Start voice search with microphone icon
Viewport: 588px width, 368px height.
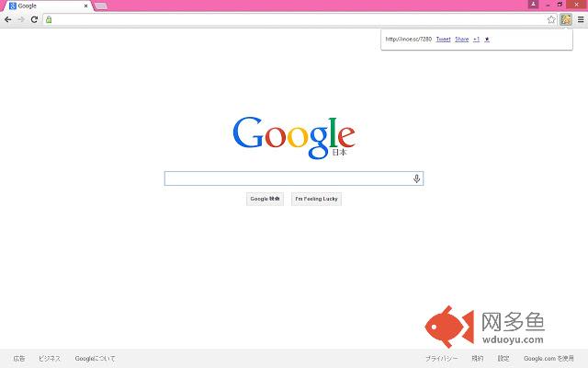[x=416, y=178]
